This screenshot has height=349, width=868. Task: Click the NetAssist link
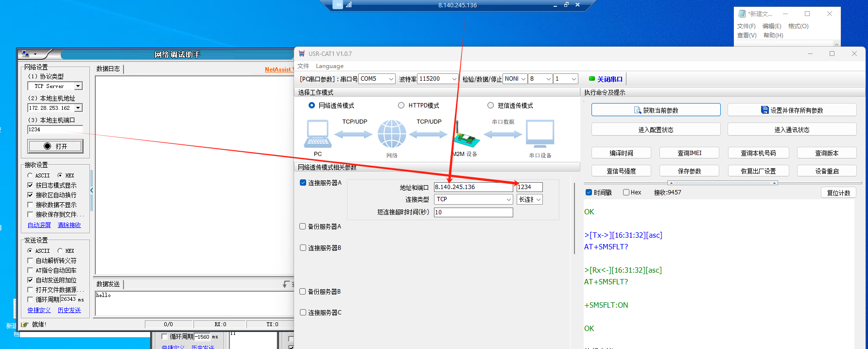tap(278, 70)
